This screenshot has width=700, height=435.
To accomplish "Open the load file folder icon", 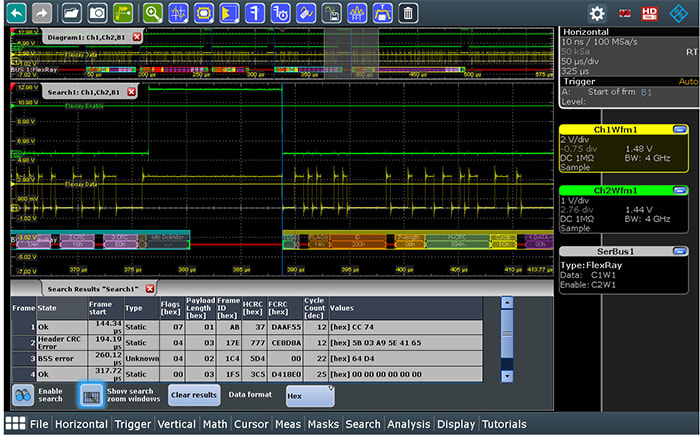I will click(71, 13).
